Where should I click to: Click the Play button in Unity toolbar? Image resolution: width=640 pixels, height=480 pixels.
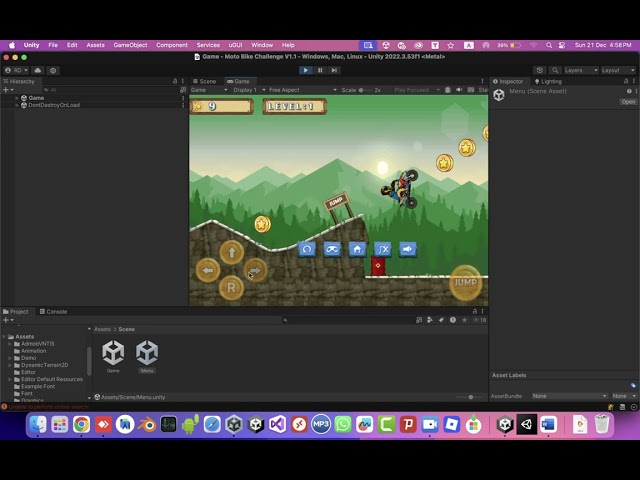(305, 70)
